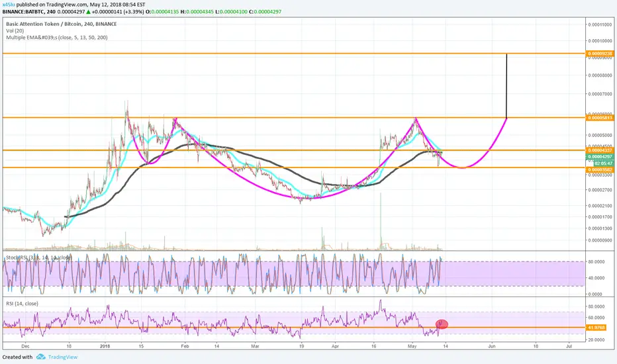Click the RSI (14, close) pane label
617x364 pixels.
(22, 303)
